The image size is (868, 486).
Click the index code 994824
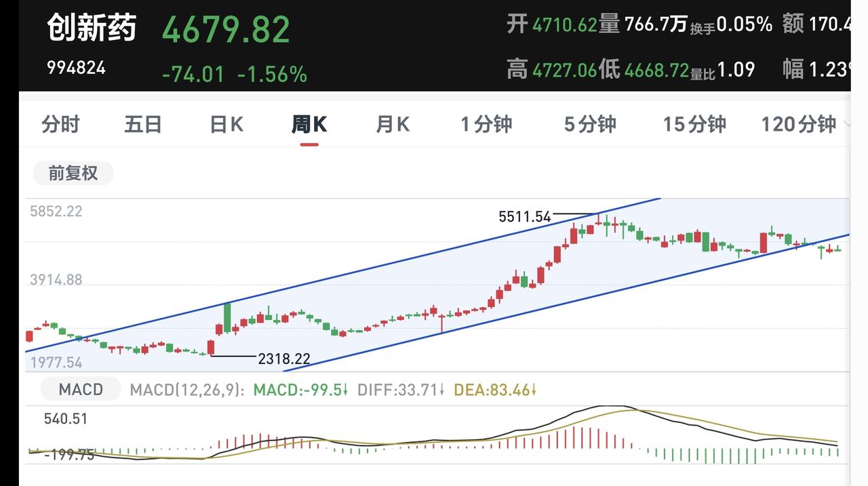coord(76,68)
